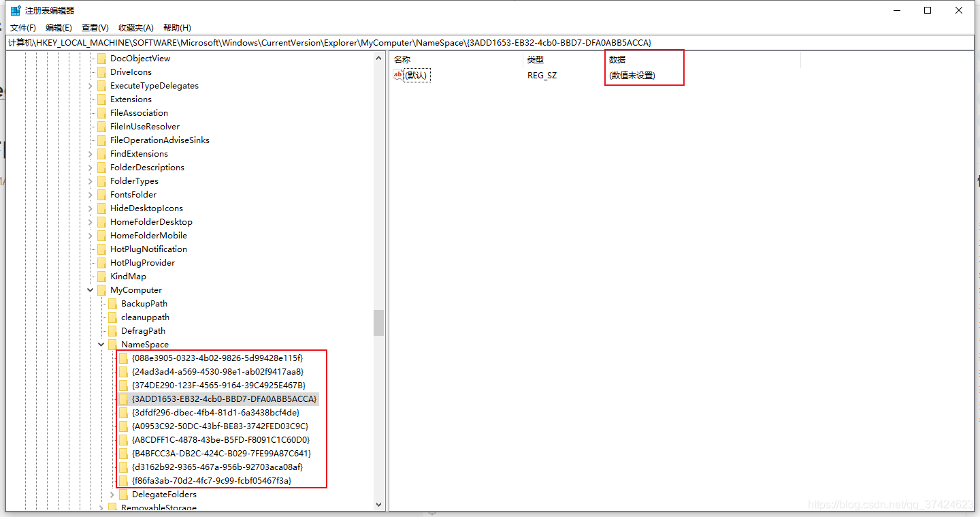
Task: Click the DriveIcons folder icon
Action: pos(102,72)
